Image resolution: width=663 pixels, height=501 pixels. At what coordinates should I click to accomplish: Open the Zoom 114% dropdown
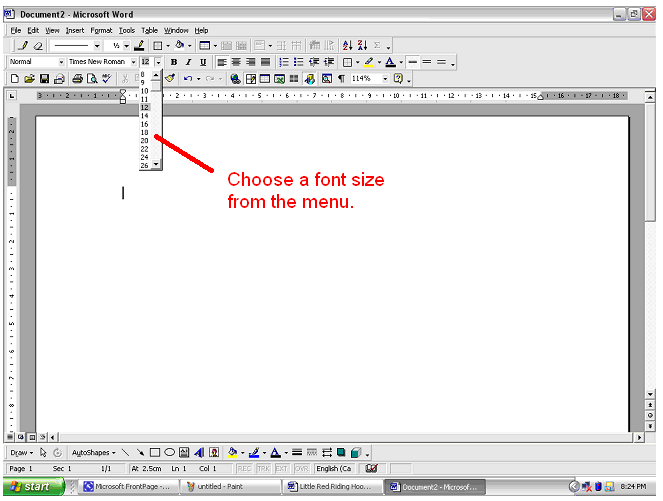tap(385, 79)
